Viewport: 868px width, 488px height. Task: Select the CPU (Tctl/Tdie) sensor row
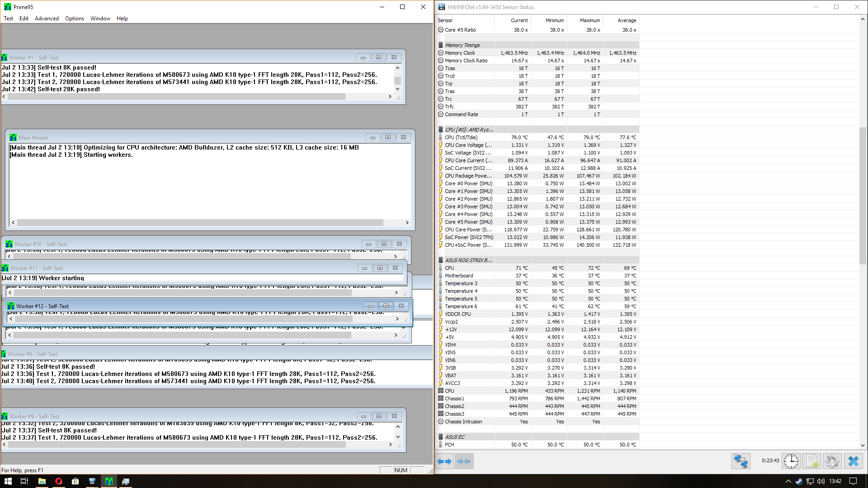pos(461,137)
